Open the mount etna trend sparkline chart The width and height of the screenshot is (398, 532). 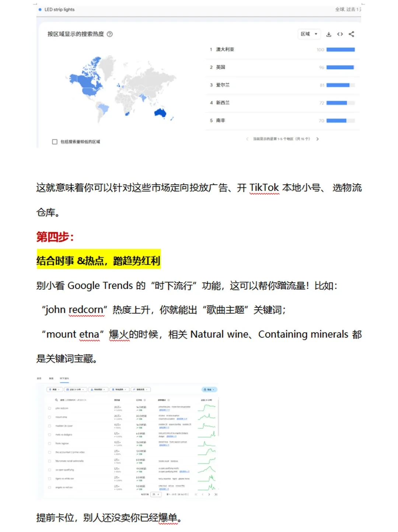pos(206,417)
